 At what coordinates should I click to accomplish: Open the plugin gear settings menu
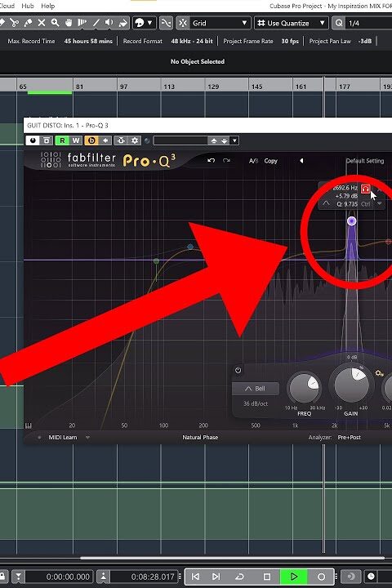tap(135, 140)
